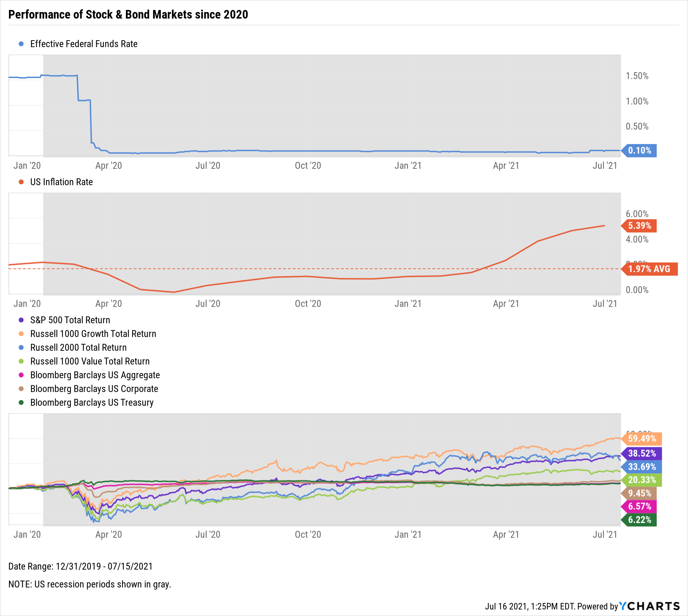Click the 0.10% federal funds rate value tag
The image size is (688, 616).
point(639,151)
